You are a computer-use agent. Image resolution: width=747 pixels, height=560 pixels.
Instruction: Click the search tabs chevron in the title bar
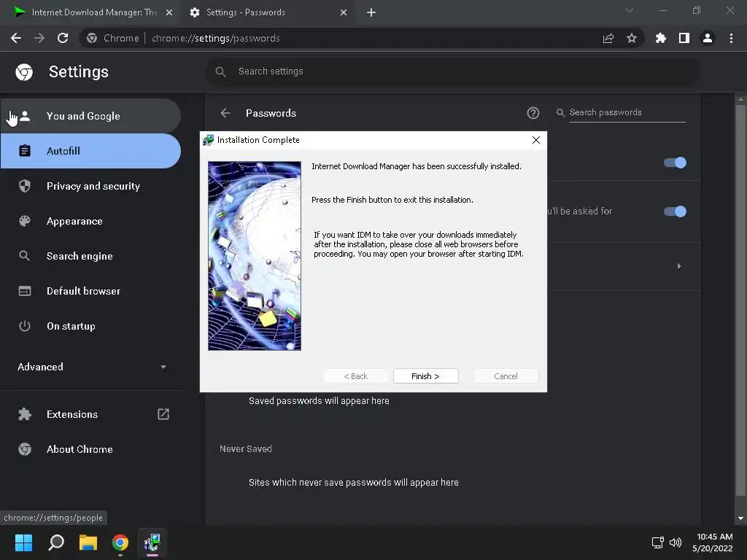click(630, 10)
